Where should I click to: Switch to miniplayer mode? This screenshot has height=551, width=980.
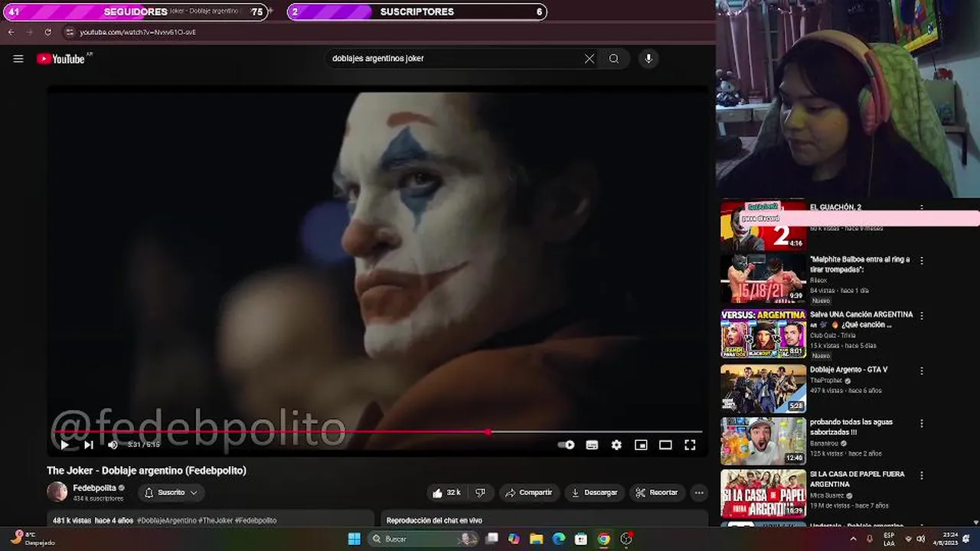click(641, 445)
